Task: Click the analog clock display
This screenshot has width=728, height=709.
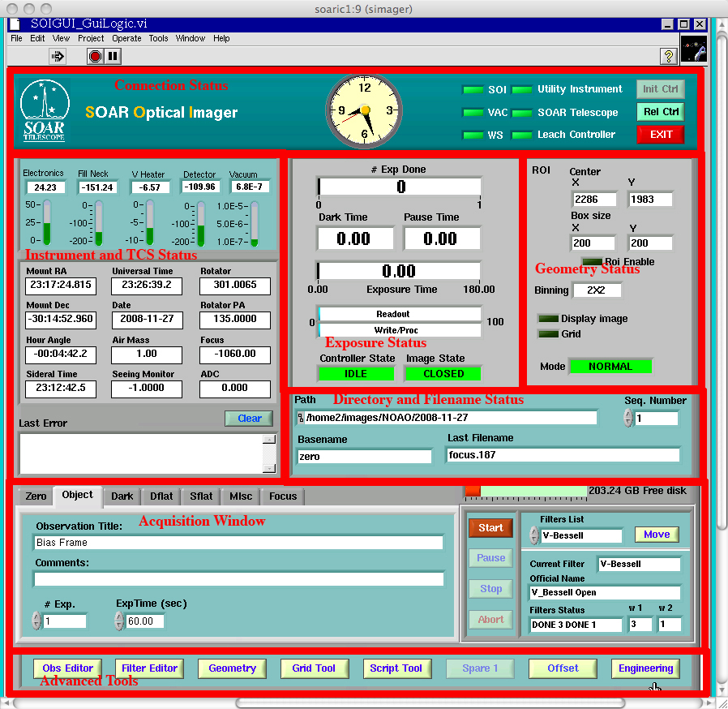Action: coord(364,111)
